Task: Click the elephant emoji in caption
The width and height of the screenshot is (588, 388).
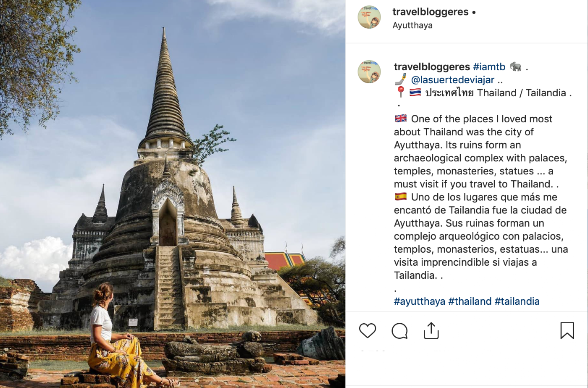Action: [516, 66]
